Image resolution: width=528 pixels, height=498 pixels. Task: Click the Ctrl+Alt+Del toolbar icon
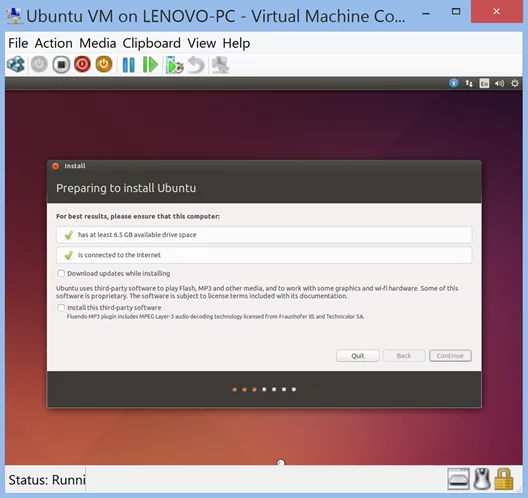coord(16,64)
